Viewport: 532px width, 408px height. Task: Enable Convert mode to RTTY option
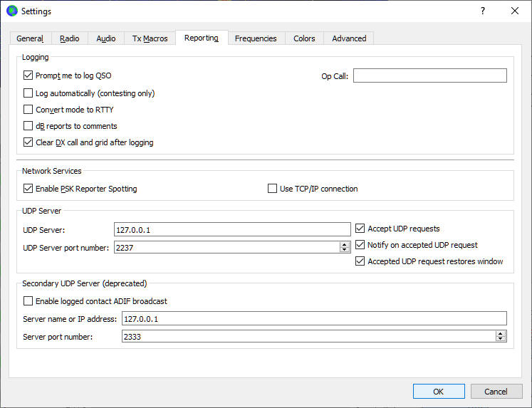tap(28, 110)
